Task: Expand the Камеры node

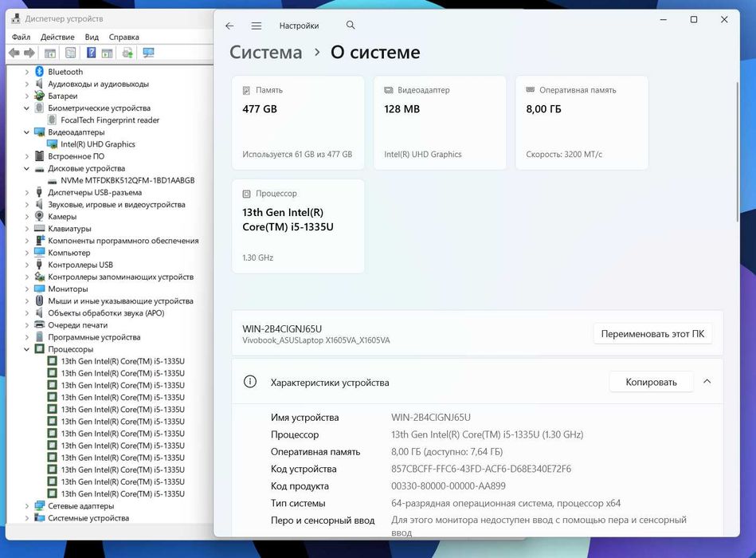Action: tap(27, 217)
